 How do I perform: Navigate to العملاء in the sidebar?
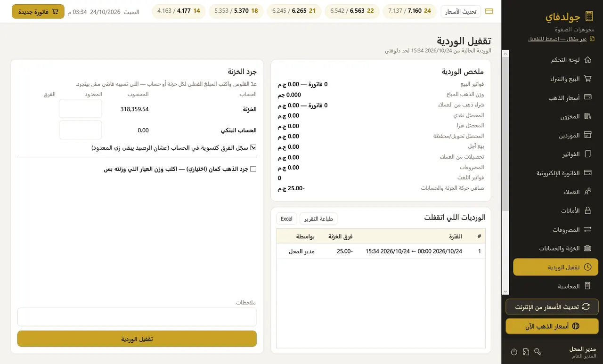[x=555, y=192]
